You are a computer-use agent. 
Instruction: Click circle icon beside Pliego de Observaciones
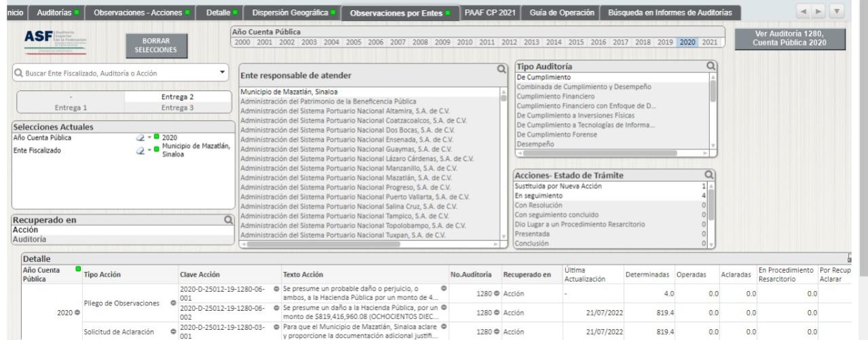174,302
